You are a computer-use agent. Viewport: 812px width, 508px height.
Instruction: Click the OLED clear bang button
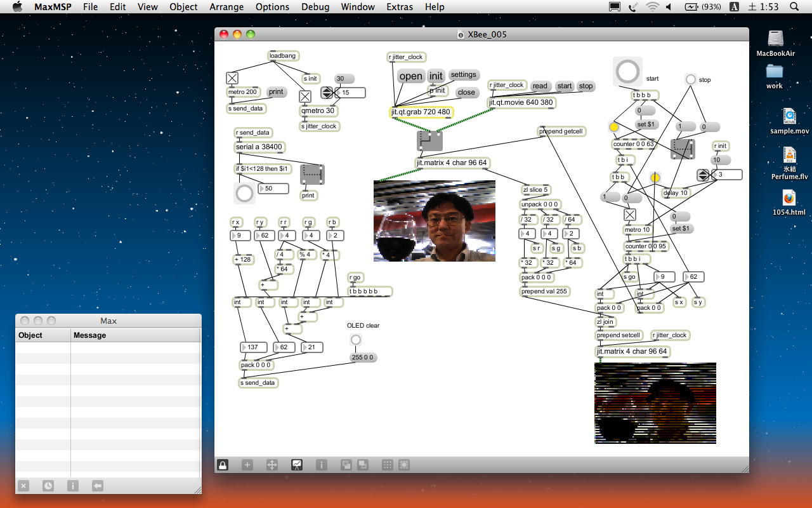tap(356, 340)
